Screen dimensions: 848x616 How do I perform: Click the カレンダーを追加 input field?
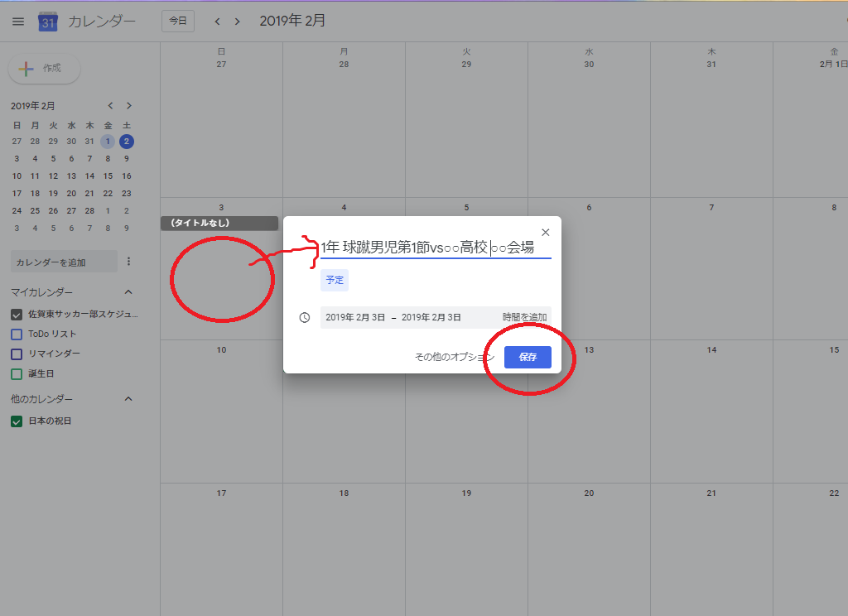(x=64, y=262)
